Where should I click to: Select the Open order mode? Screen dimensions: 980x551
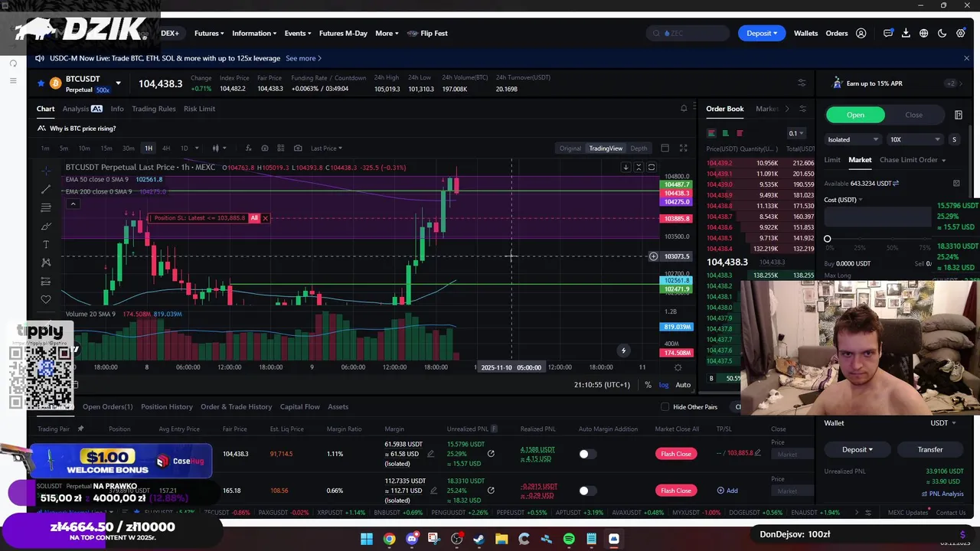(x=855, y=115)
